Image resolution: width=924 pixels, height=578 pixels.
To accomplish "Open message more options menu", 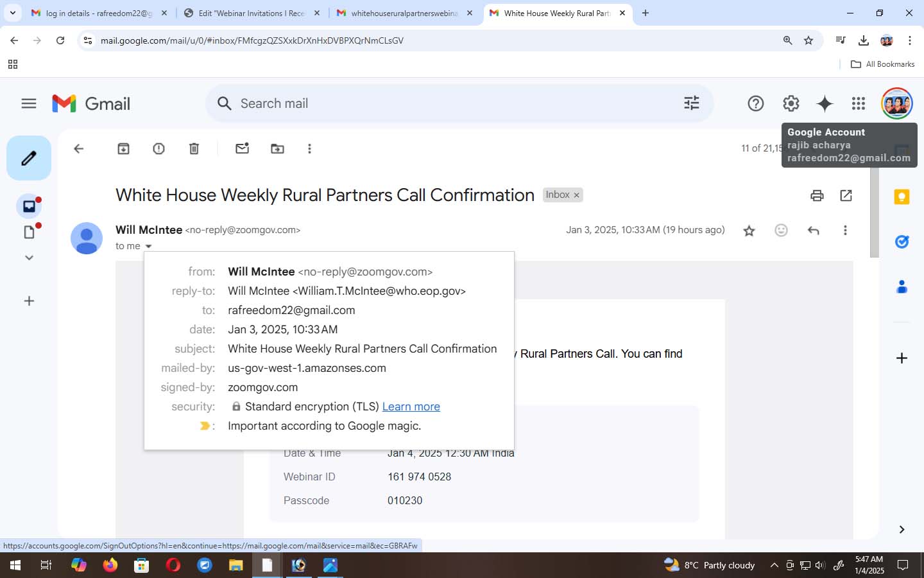I will coord(845,230).
